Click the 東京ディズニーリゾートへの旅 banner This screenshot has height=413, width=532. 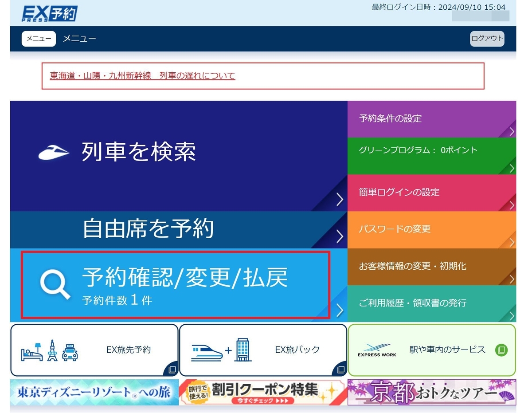point(94,392)
